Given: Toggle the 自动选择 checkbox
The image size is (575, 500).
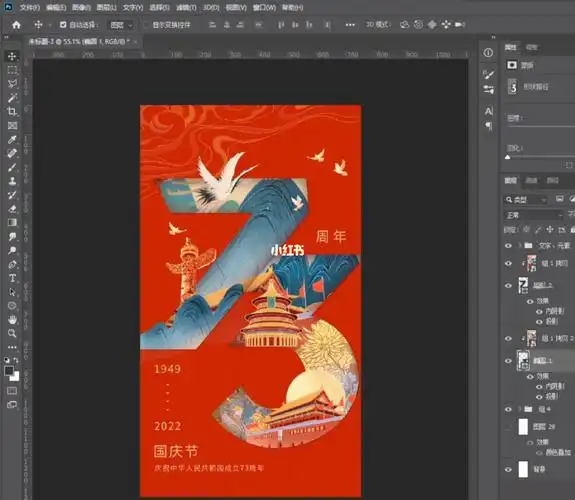Looking at the screenshot, I should click(63, 25).
